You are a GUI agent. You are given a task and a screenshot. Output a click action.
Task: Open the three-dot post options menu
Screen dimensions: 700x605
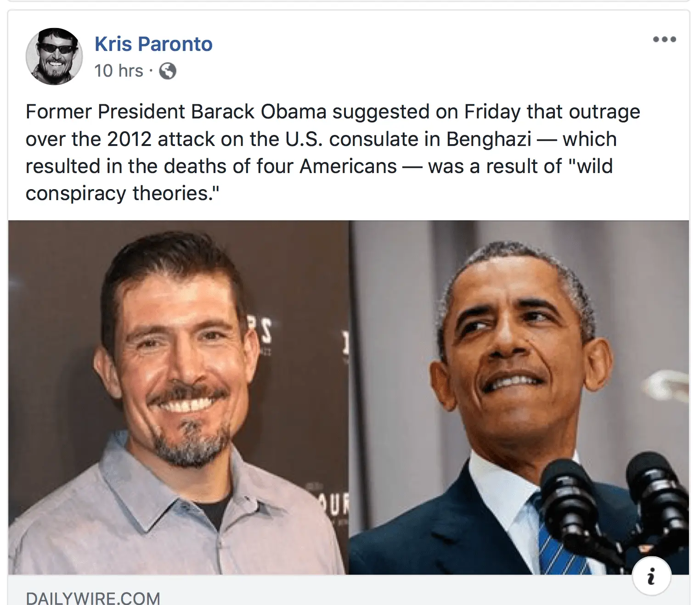pyautogui.click(x=665, y=39)
